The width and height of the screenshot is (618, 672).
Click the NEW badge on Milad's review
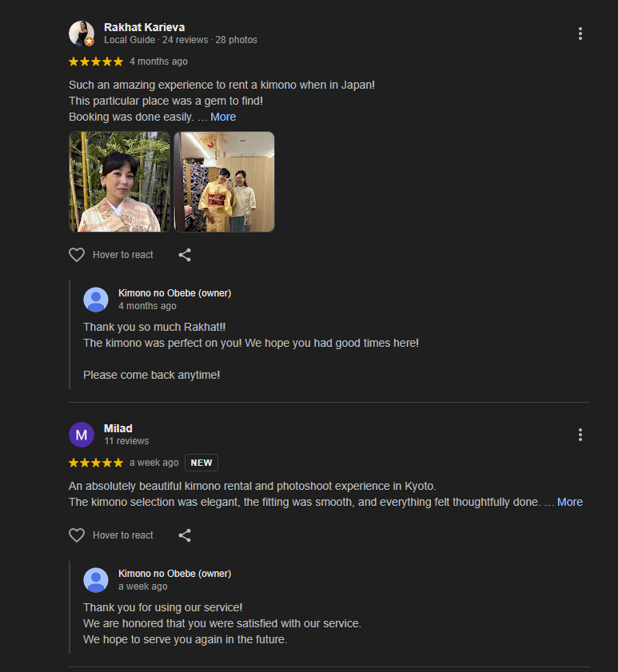pos(201,462)
